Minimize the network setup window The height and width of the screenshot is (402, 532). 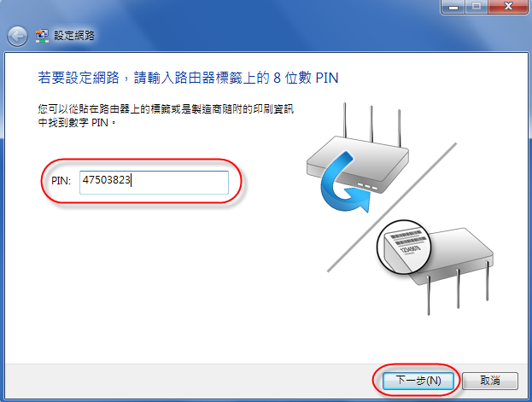[x=453, y=7]
